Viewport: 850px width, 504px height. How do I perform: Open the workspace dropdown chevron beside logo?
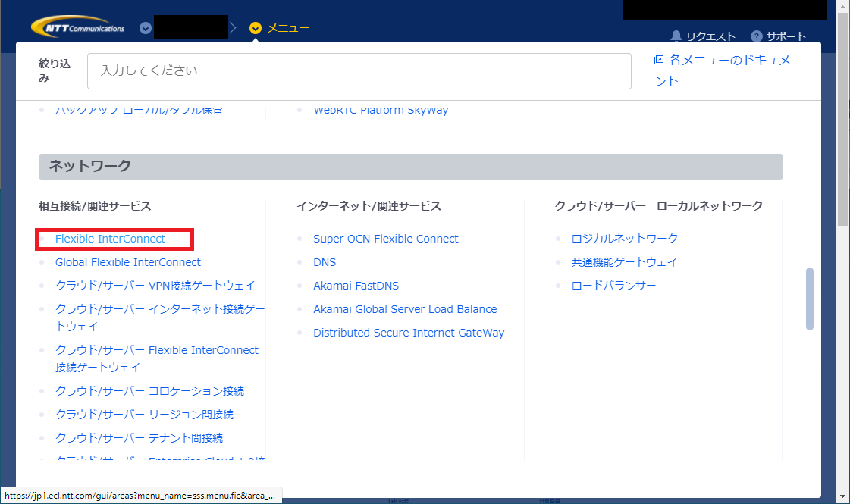tap(146, 28)
